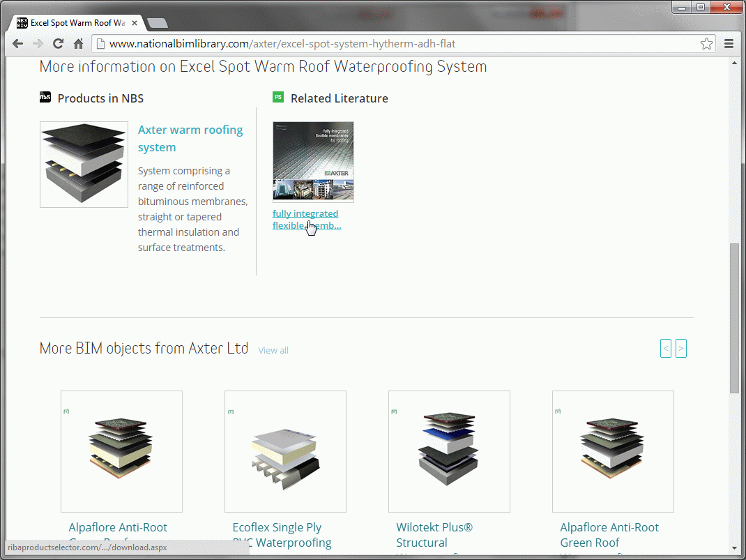Image resolution: width=746 pixels, height=560 pixels.
Task: Click the vertical scrollbar thumb
Action: (x=735, y=318)
